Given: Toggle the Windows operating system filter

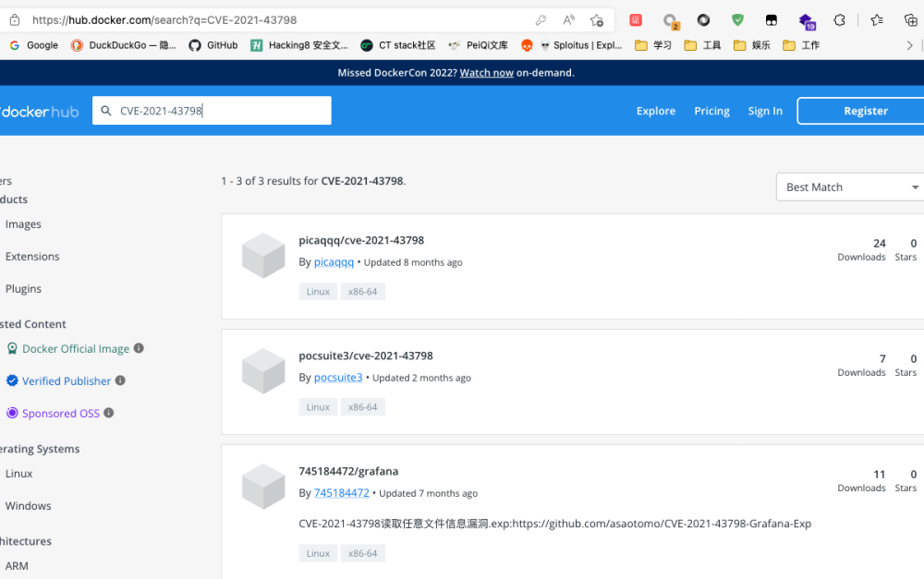Looking at the screenshot, I should [29, 507].
